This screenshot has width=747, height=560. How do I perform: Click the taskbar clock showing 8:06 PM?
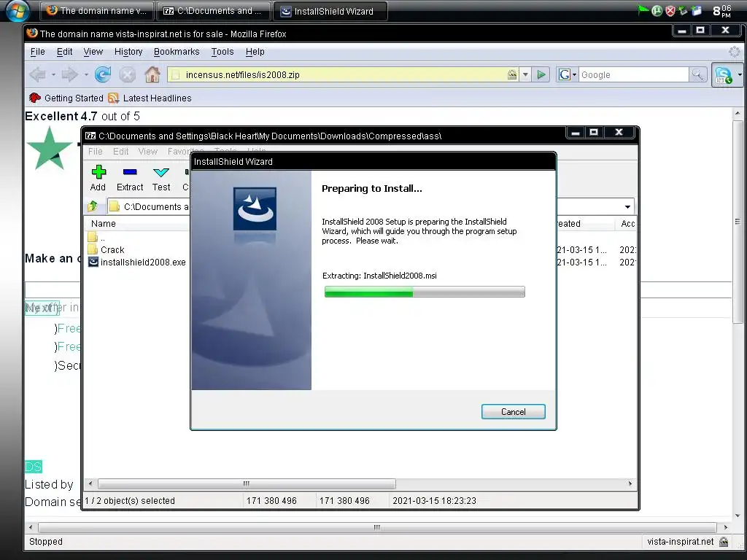coord(722,10)
